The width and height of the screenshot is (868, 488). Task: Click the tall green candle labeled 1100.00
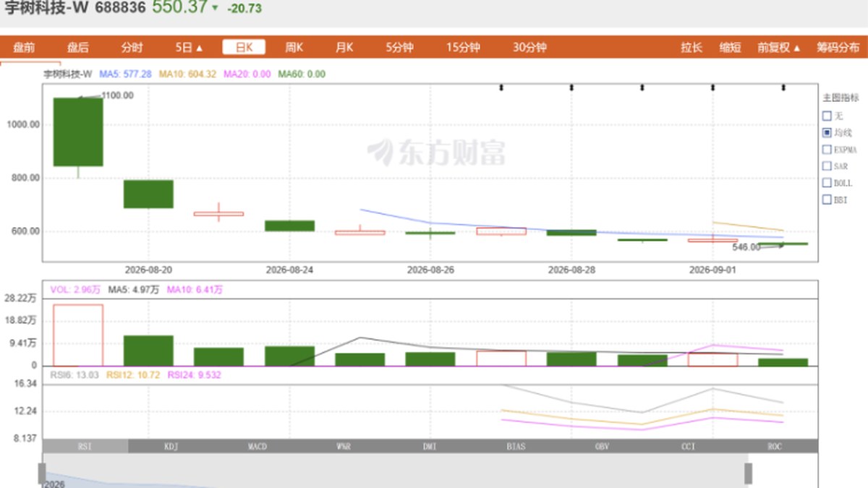click(78, 132)
